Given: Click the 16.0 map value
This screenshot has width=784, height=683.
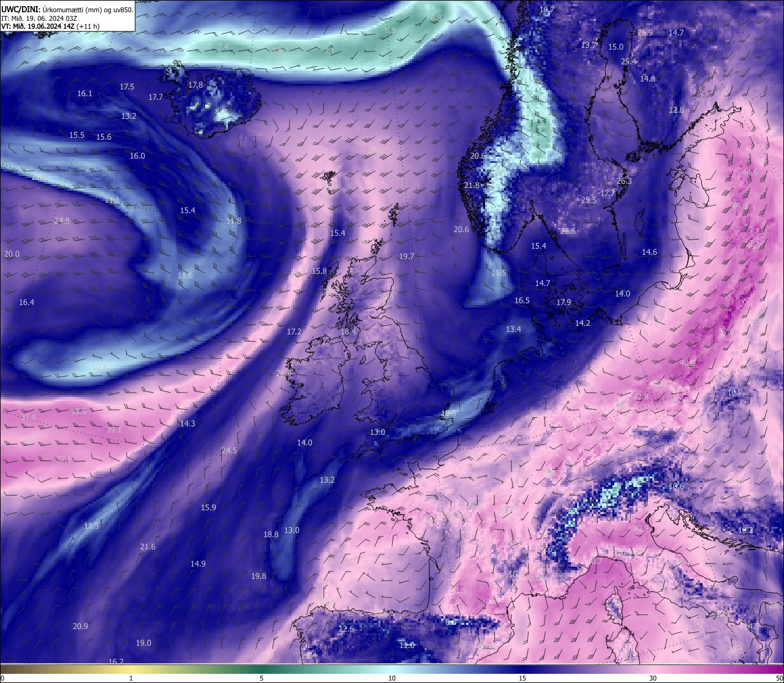Looking at the screenshot, I should (137, 156).
